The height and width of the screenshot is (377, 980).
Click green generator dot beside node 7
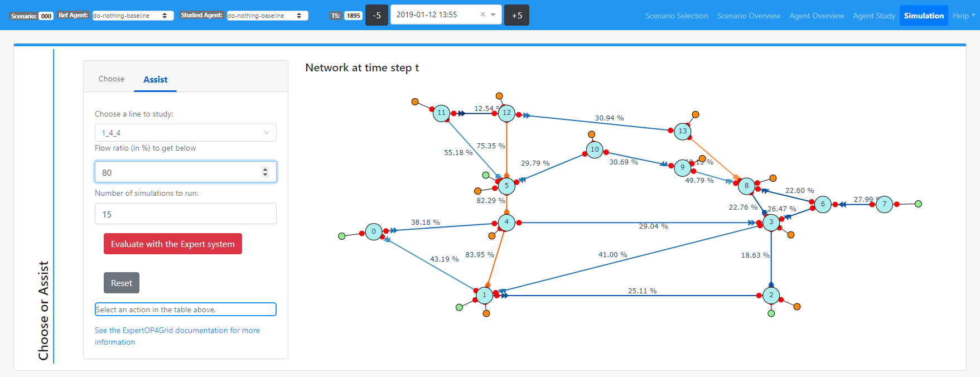[919, 204]
